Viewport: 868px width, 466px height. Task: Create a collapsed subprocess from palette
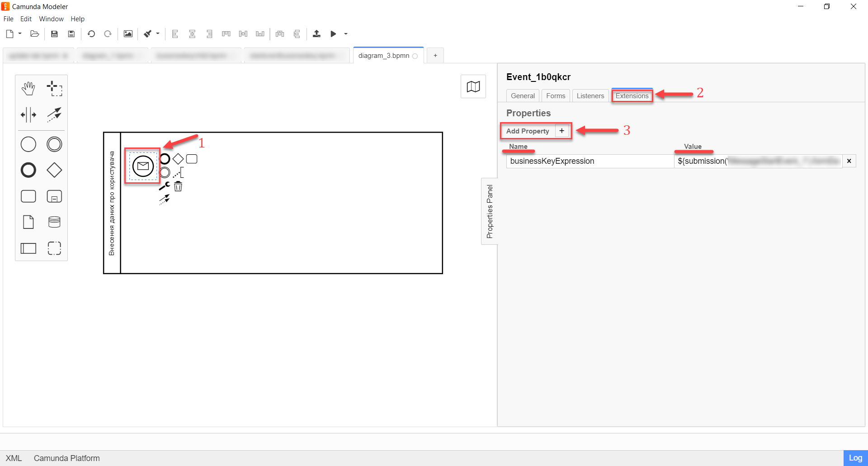click(54, 196)
